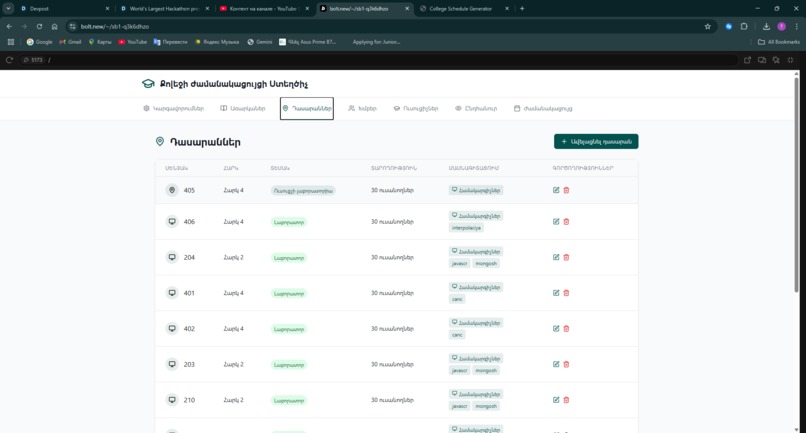Open the All Bookmarks folder

[x=779, y=42]
